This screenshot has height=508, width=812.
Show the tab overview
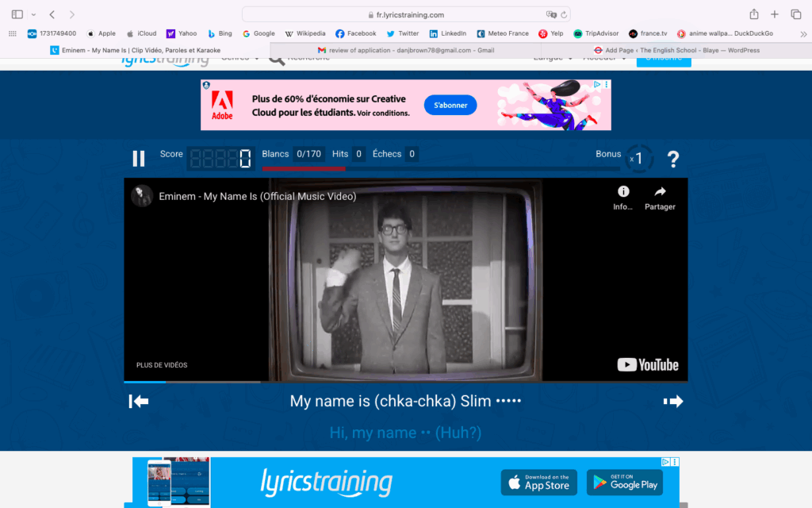click(x=796, y=14)
